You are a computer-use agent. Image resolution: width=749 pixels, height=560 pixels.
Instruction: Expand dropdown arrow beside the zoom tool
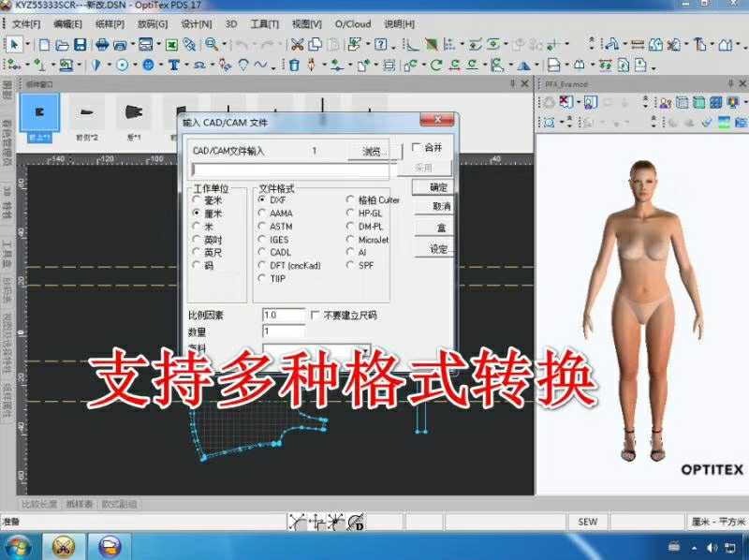coord(224,45)
